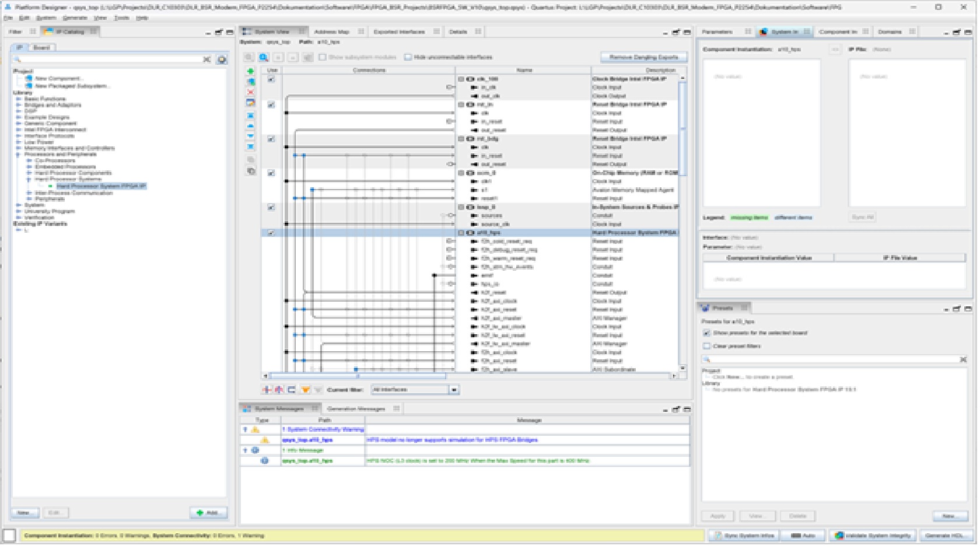The image size is (980, 549).
Task: Click the orange filter funnel icon
Action: (305, 390)
